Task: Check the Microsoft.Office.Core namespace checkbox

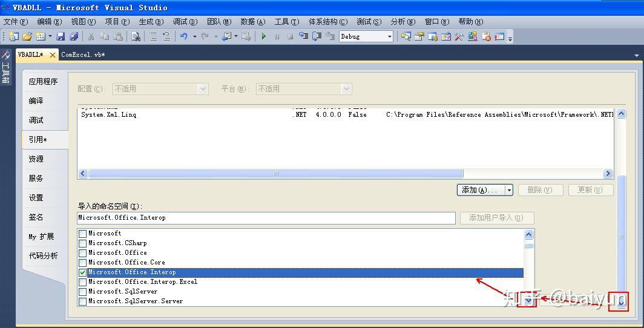Action: coord(82,263)
